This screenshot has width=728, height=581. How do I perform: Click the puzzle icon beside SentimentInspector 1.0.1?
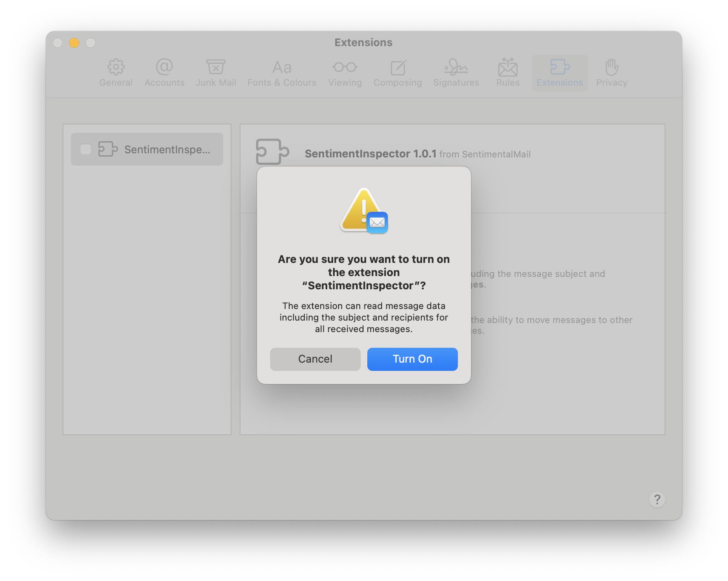[x=272, y=152]
